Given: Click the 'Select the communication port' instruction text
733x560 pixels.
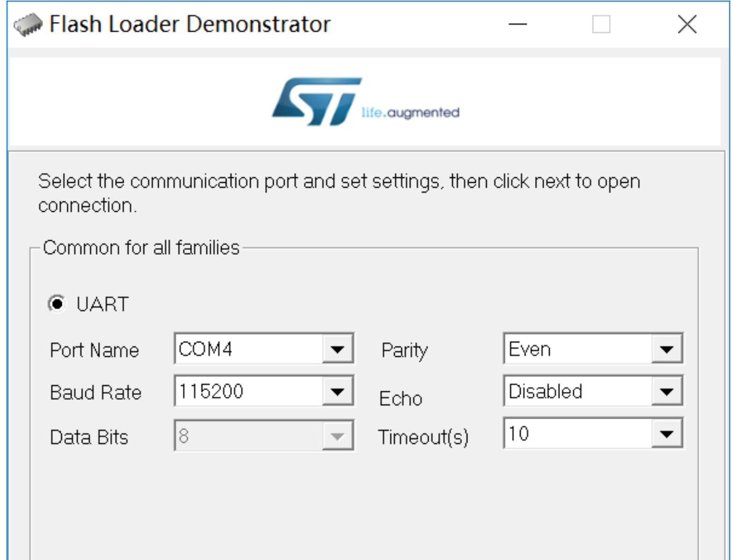Looking at the screenshot, I should click(x=339, y=193).
